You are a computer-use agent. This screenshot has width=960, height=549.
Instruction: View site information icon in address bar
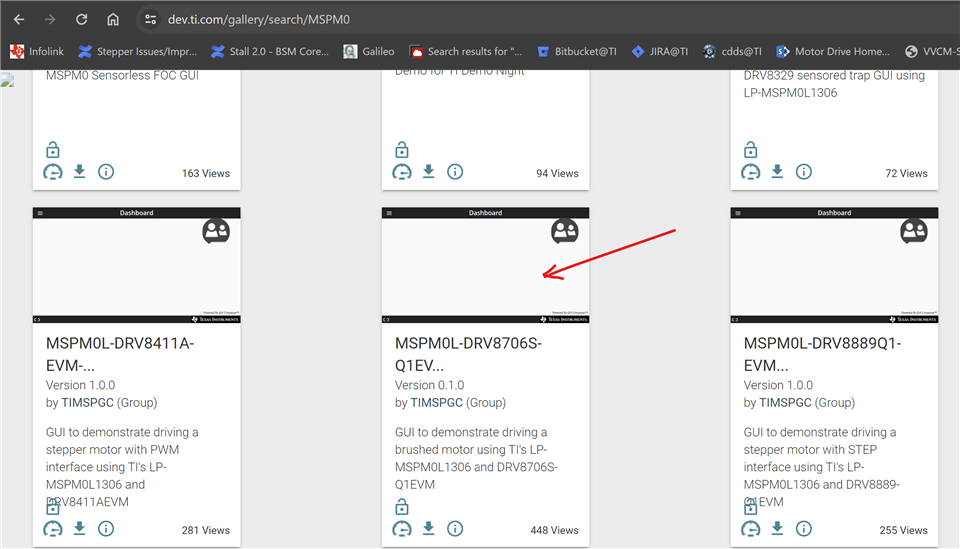click(x=151, y=20)
